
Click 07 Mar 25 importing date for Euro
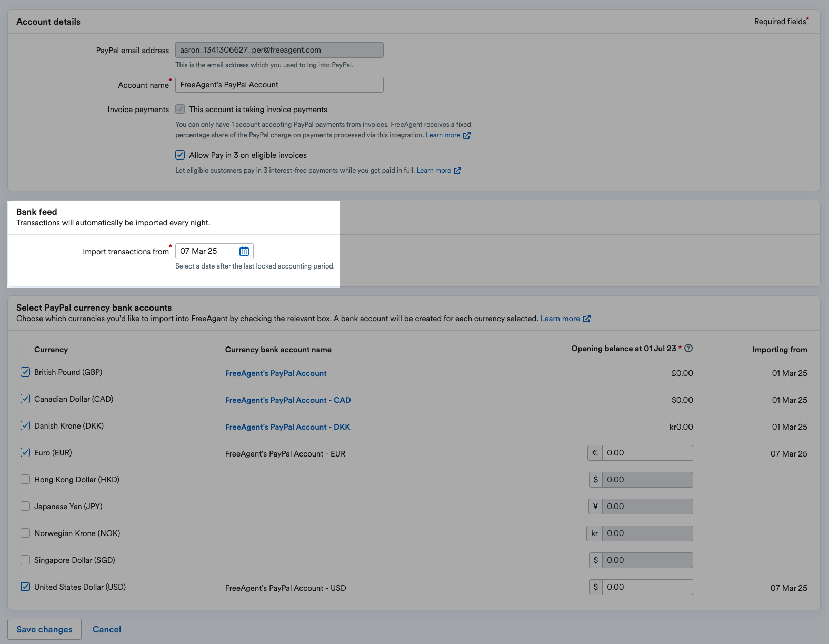(x=788, y=454)
